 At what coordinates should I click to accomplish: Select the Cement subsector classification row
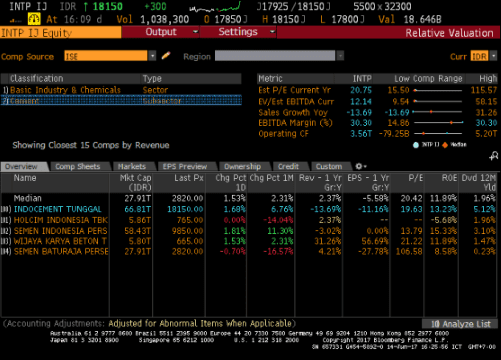121,100
